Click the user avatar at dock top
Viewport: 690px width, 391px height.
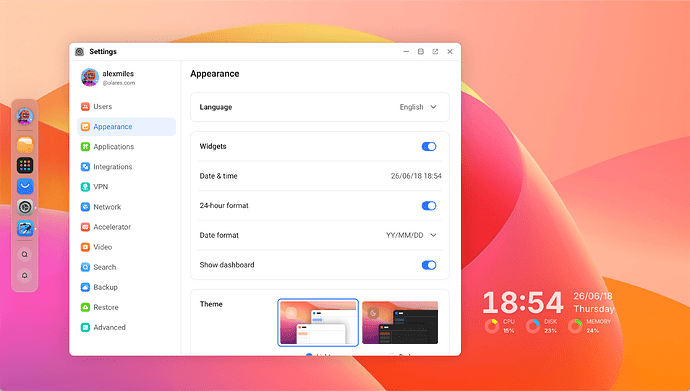(25, 117)
